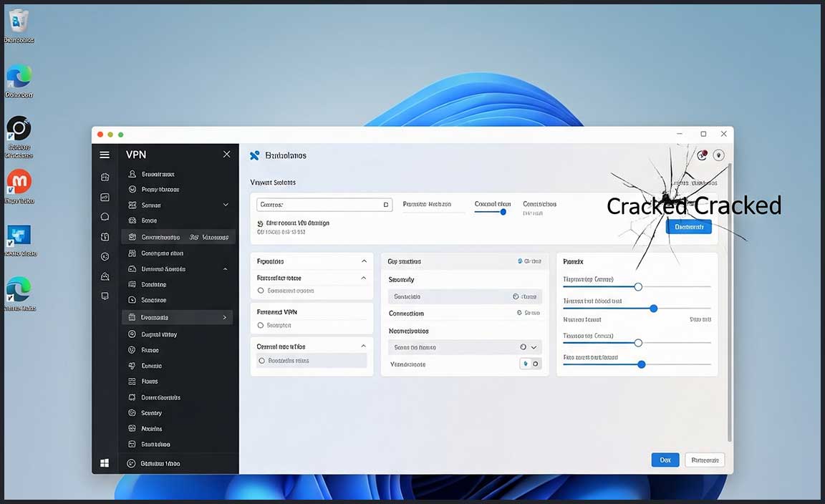825x504 pixels.
Task: Open the dark circular ring desktop icon
Action: [x=19, y=137]
